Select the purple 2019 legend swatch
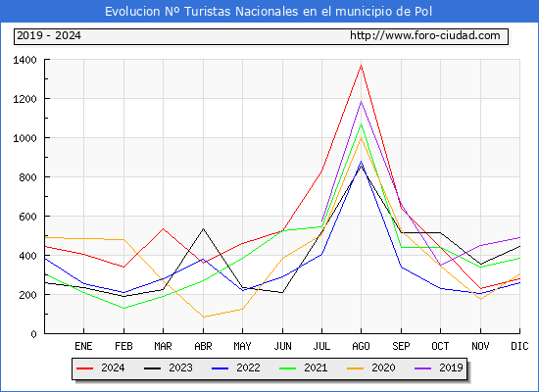 click(422, 368)
